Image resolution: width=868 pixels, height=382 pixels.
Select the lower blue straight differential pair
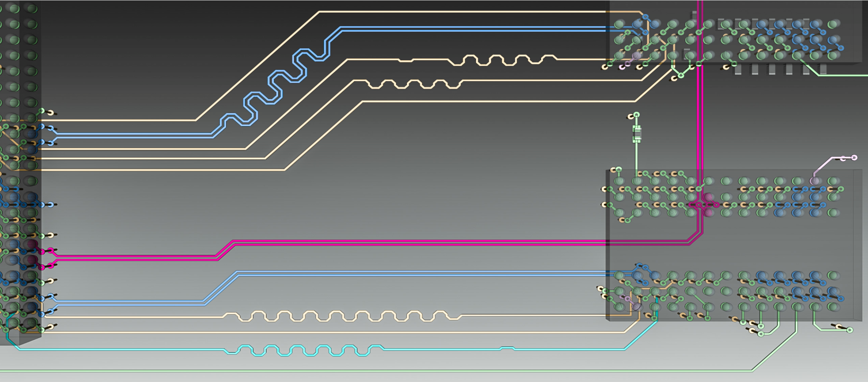click(407, 273)
